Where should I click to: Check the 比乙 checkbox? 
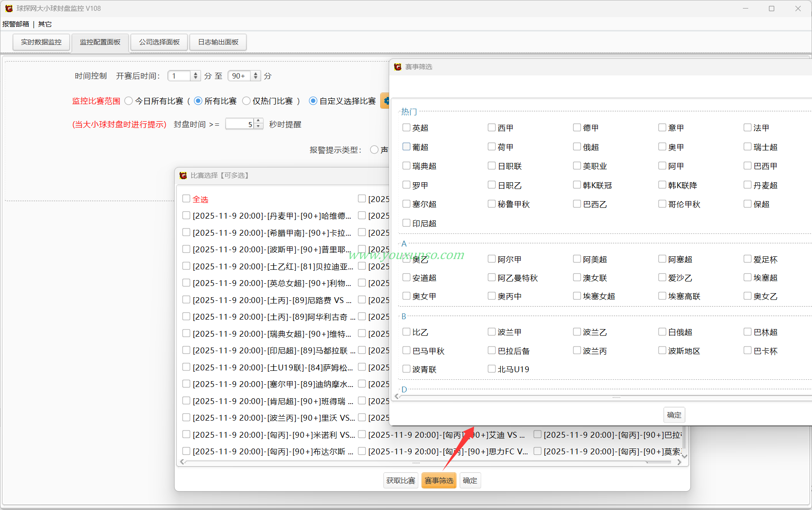[406, 332]
